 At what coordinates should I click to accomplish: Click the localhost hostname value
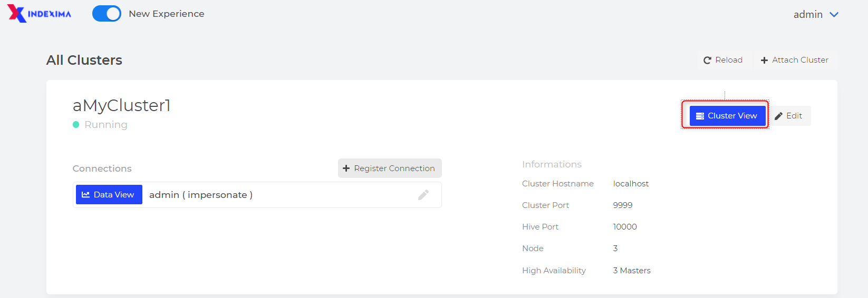631,184
